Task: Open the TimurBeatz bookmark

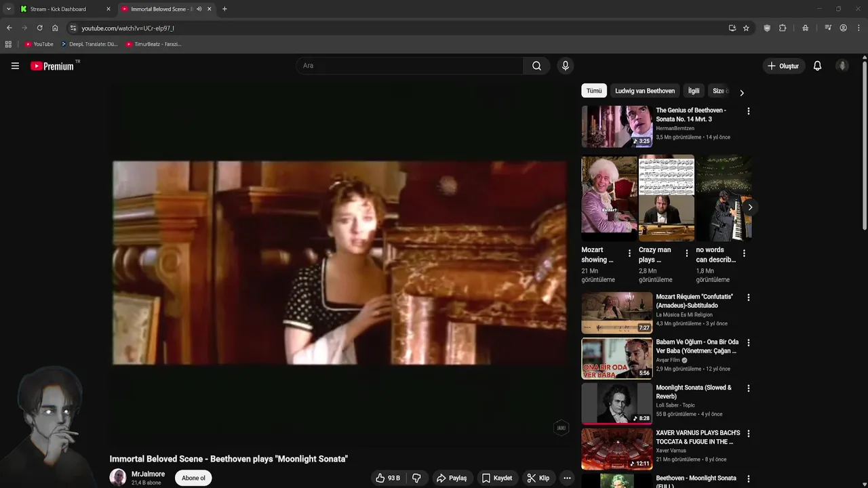Action: tap(153, 44)
